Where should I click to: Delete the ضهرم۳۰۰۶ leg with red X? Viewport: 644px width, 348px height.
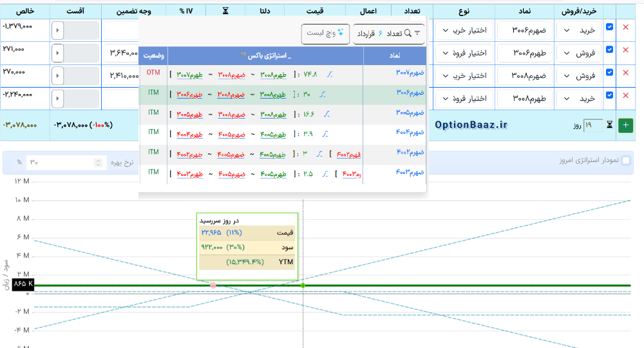click(625, 27)
